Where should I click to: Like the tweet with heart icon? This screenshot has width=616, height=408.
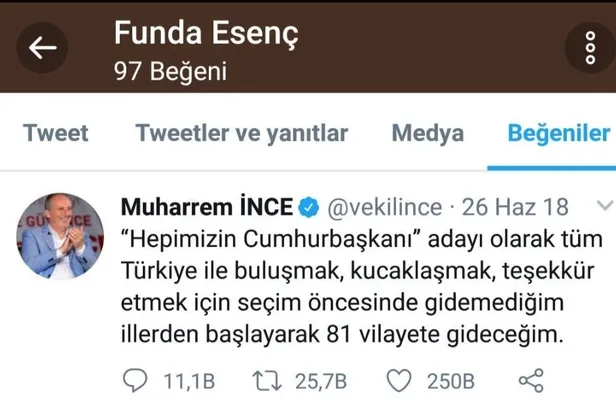pos(400,380)
